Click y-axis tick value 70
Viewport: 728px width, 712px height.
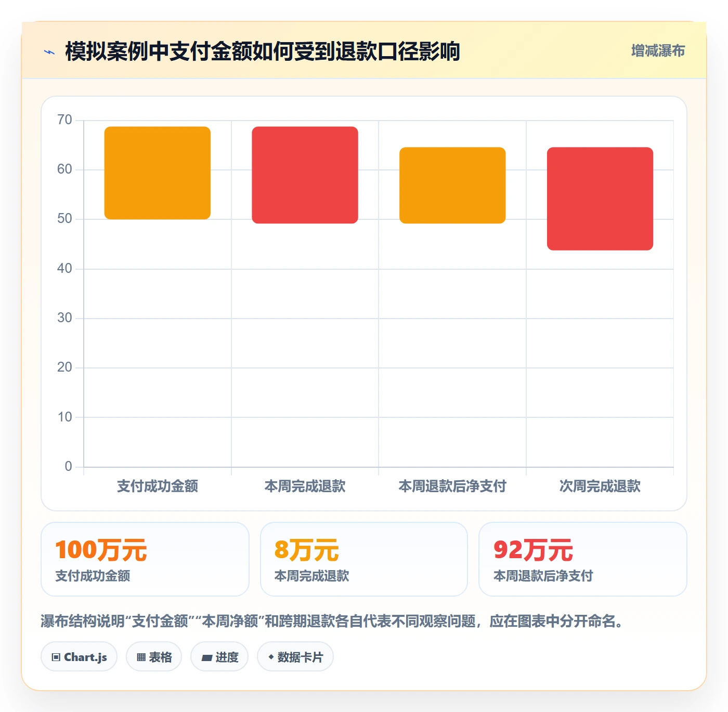coord(64,120)
